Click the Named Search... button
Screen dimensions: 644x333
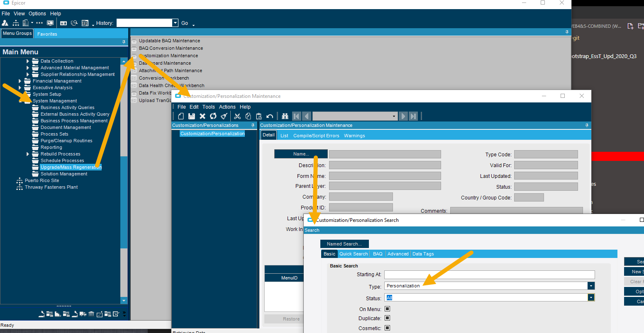[x=344, y=244]
